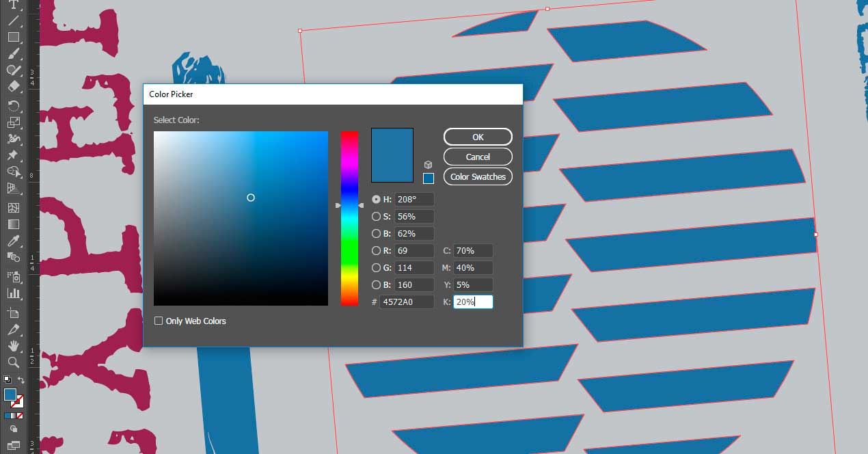Cancel the Color Picker dialog
This screenshot has width=868, height=454.
[x=478, y=157]
